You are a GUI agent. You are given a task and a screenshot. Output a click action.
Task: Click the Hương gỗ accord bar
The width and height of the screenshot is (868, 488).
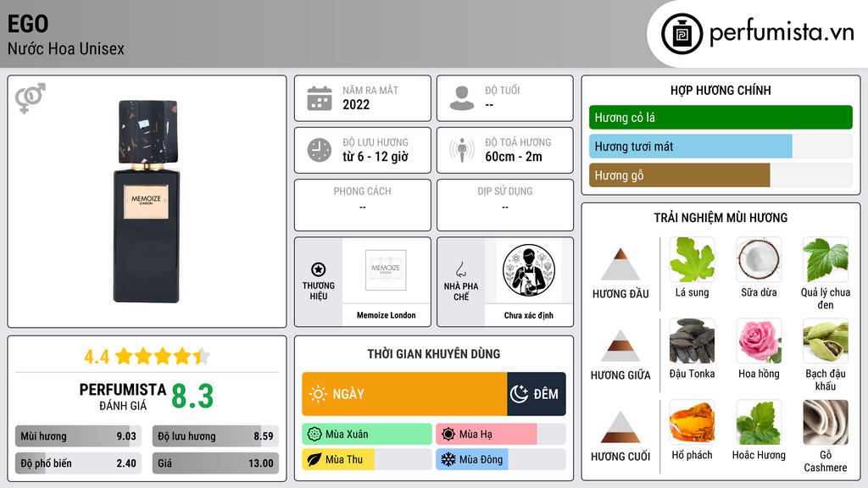coord(721,175)
